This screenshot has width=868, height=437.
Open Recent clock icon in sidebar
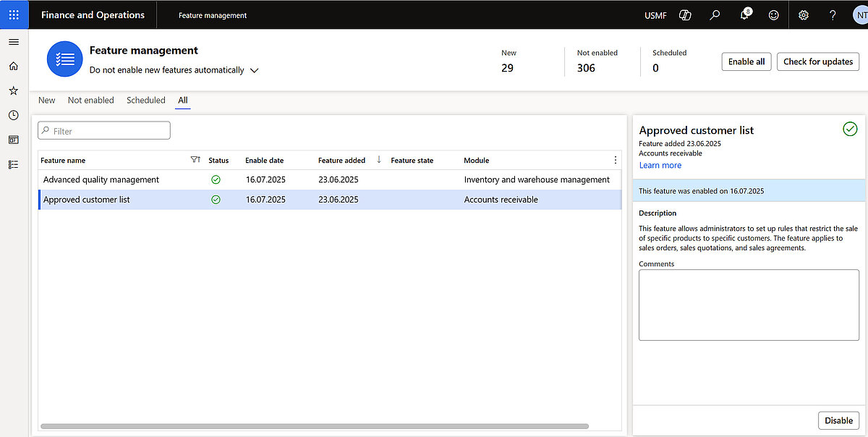[x=14, y=115]
